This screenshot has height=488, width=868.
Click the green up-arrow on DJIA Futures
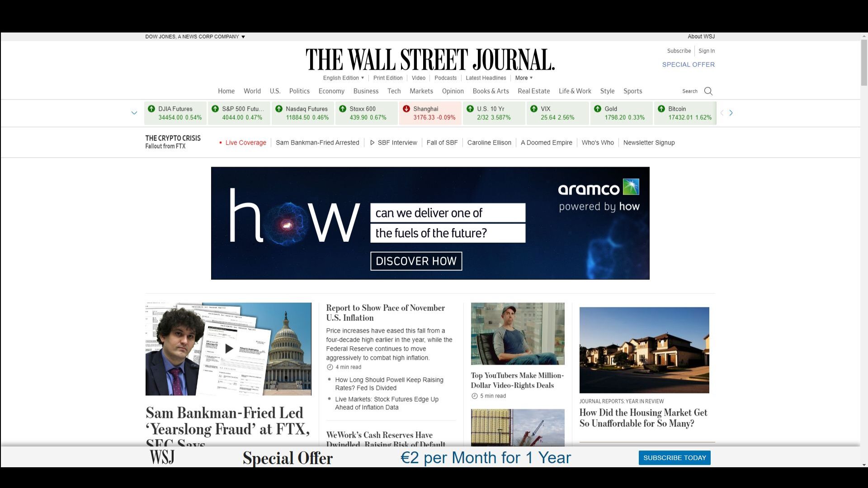click(x=152, y=108)
